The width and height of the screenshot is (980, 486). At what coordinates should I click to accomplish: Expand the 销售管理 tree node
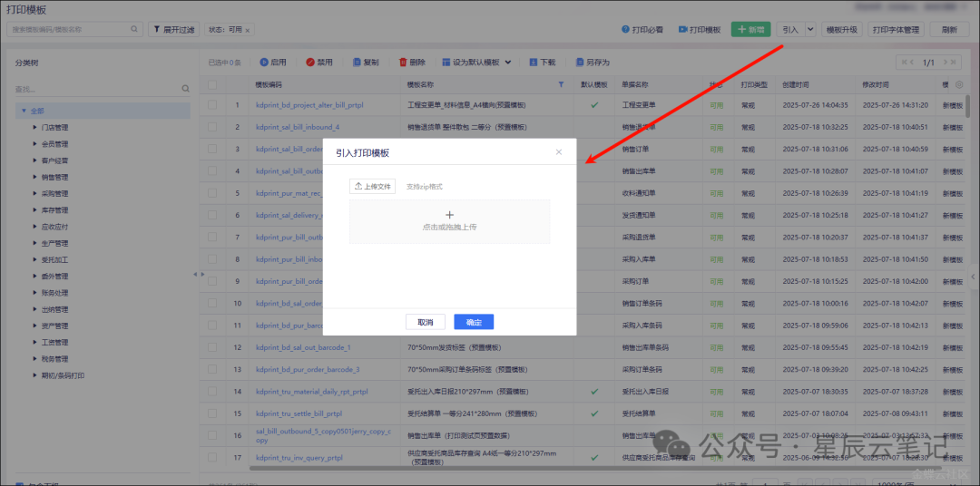(35, 178)
